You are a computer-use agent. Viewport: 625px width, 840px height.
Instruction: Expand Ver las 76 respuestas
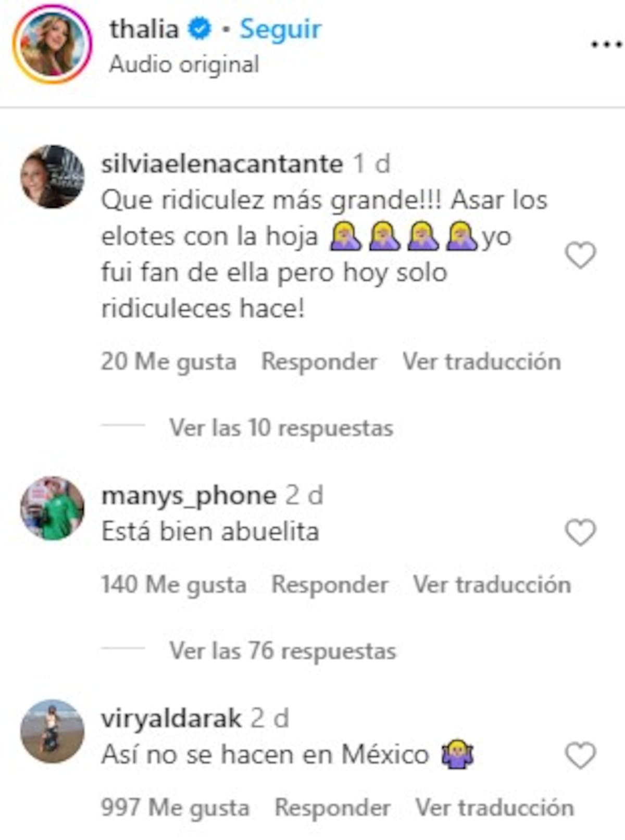pos(283,651)
